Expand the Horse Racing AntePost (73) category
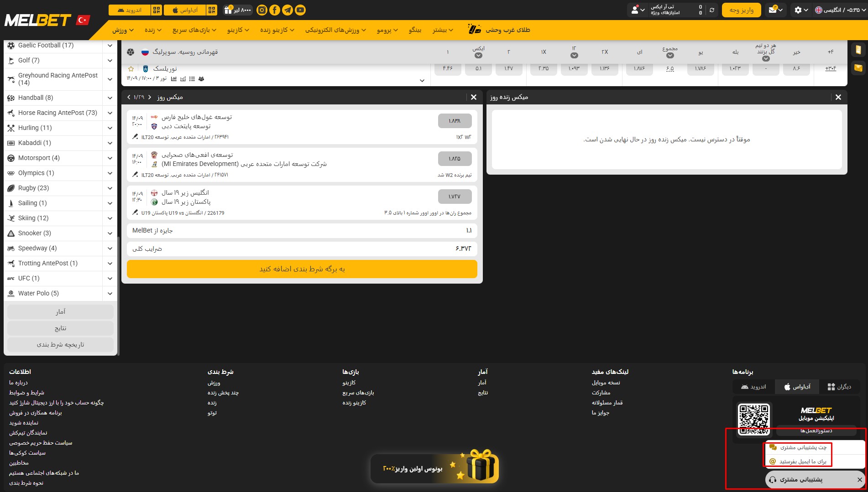The height and width of the screenshot is (492, 868). 110,113
